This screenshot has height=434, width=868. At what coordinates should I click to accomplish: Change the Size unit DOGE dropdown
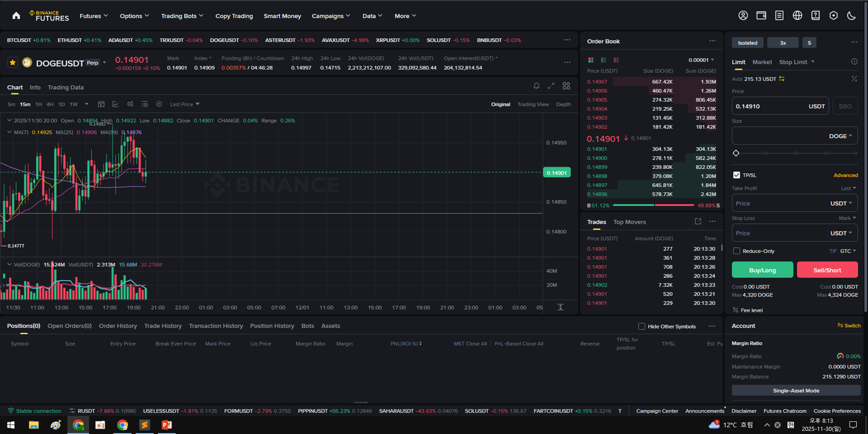840,136
